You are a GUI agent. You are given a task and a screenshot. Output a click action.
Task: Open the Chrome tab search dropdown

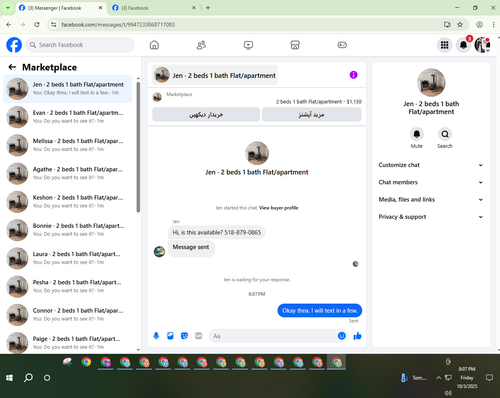tap(7, 8)
